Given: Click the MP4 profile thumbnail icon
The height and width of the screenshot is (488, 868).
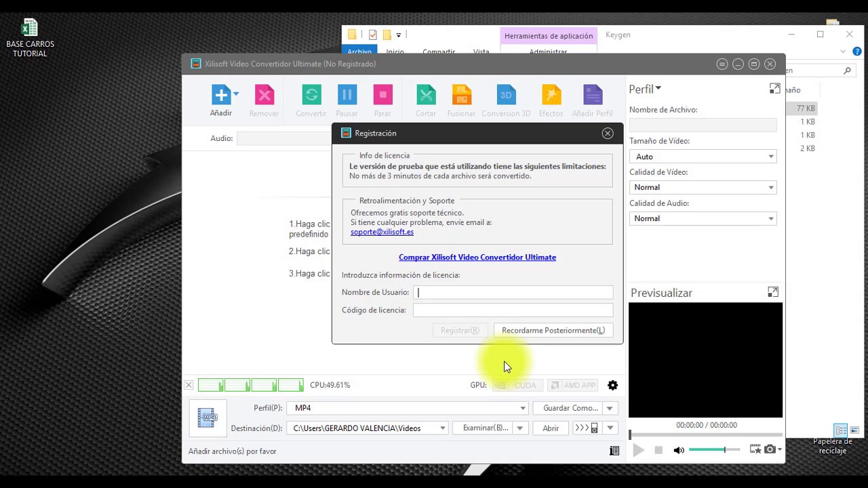Looking at the screenshot, I should coord(208,418).
